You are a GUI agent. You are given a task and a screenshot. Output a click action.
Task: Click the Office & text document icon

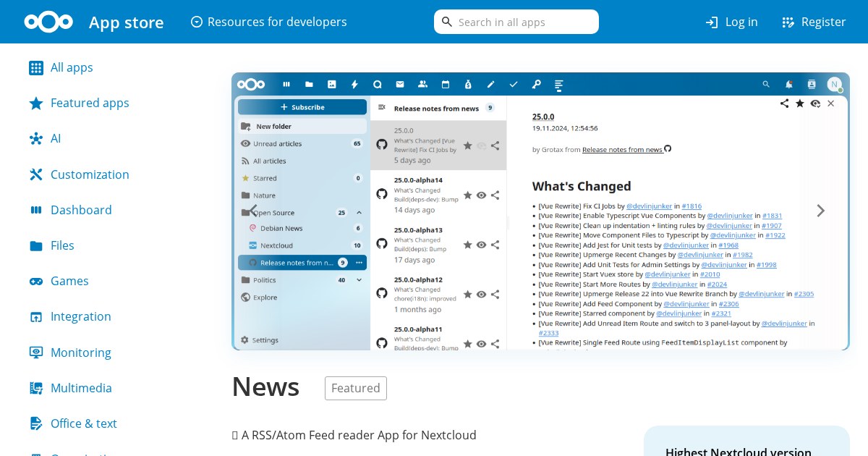36,423
